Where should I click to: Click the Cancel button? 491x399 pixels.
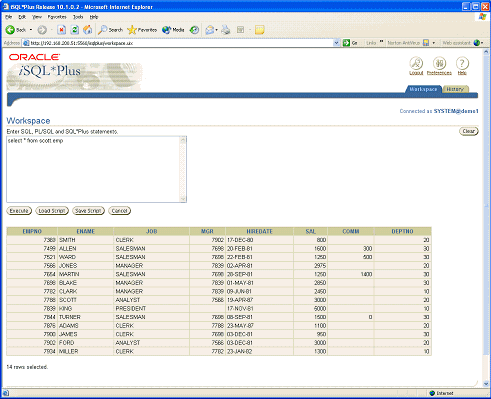coord(120,211)
